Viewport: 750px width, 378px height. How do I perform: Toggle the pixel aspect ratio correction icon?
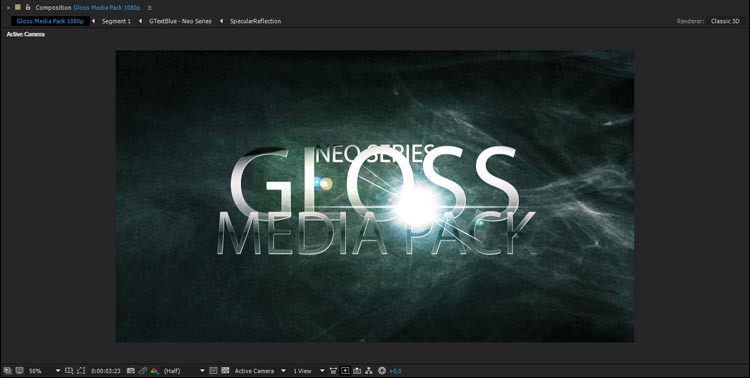point(333,371)
